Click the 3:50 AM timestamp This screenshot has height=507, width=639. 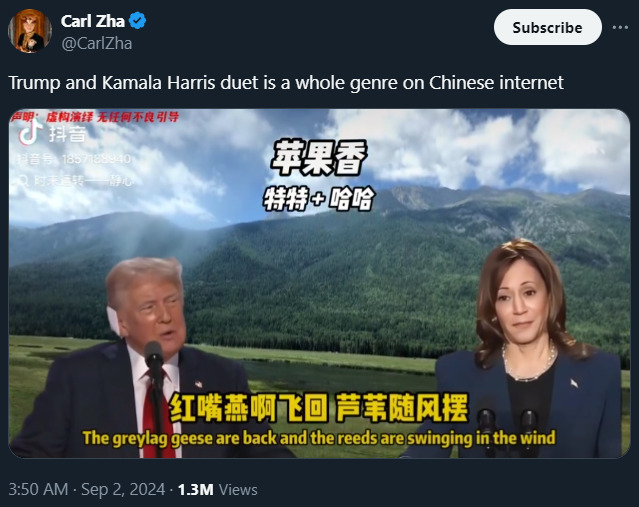tap(38, 489)
